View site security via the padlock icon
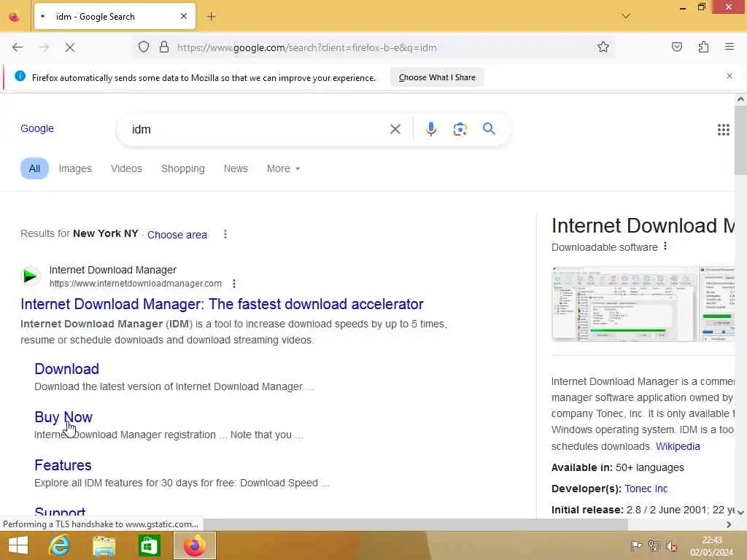The image size is (747, 560). tap(164, 47)
